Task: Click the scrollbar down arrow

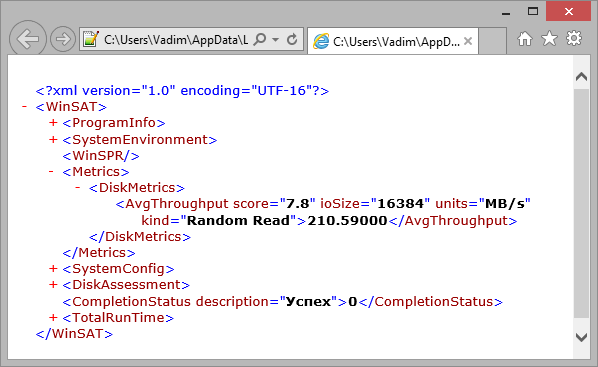Action: pyautogui.click(x=581, y=337)
